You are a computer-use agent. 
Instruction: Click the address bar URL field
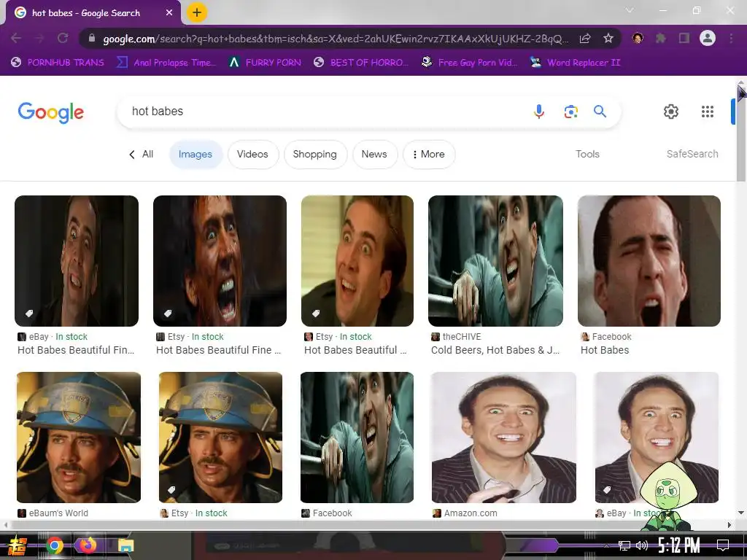tap(336, 39)
